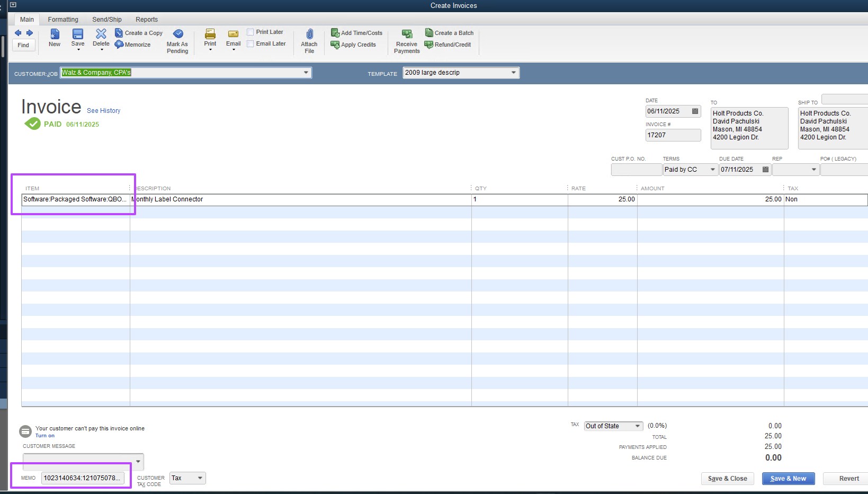Screen dimensions: 868x494
Task: Expand the Template dropdown
Action: [x=513, y=73]
